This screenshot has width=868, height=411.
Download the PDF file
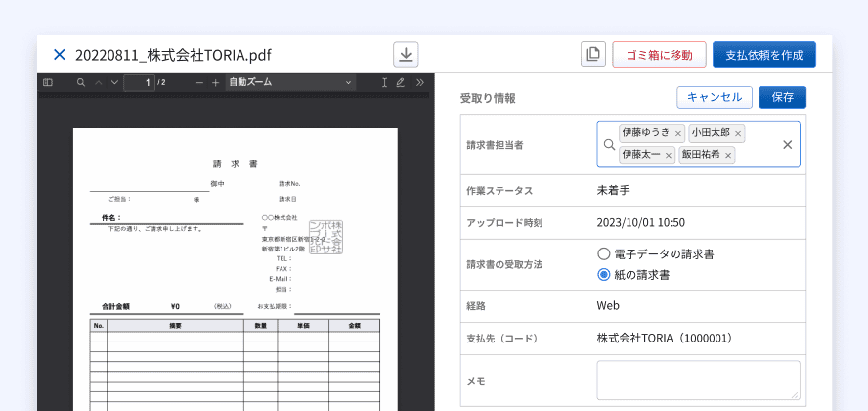406,54
